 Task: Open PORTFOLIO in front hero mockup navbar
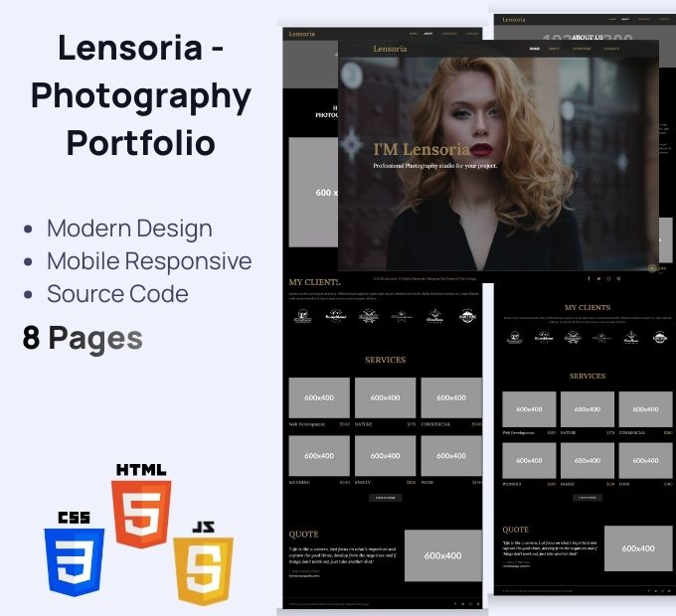[582, 49]
